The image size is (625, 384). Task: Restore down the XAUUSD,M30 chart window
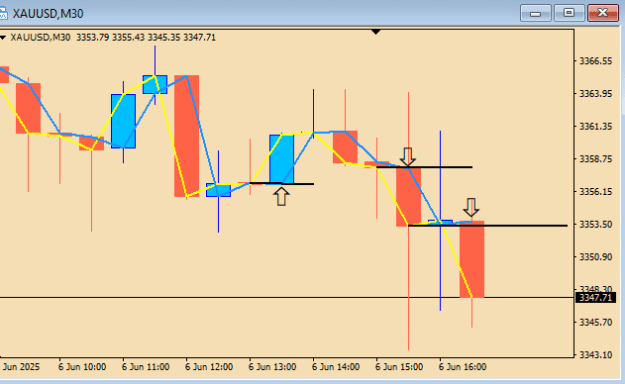click(x=569, y=13)
